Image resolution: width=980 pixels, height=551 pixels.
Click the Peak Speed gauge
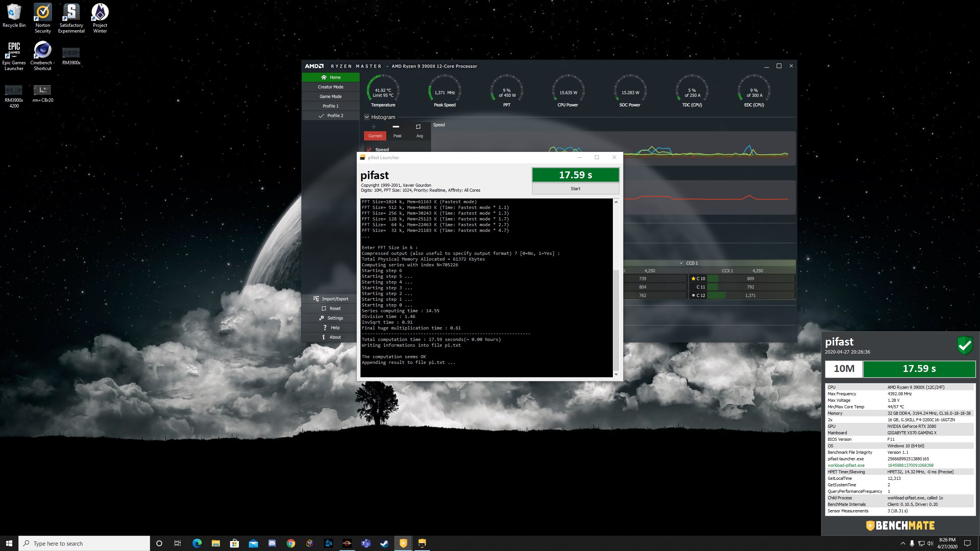(x=444, y=91)
